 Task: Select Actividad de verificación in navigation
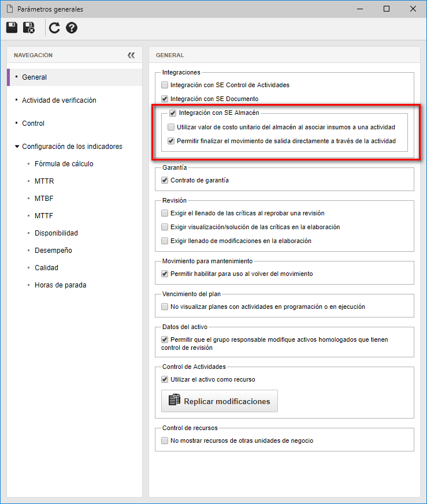point(59,100)
